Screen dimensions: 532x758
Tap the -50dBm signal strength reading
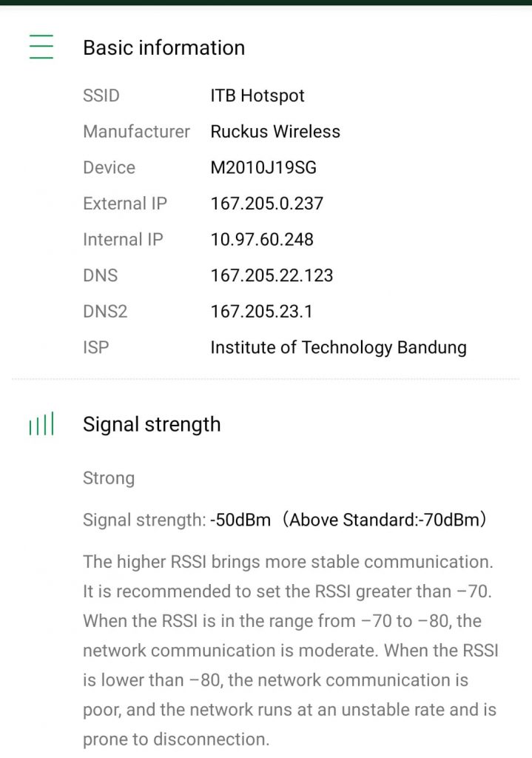[x=240, y=520]
